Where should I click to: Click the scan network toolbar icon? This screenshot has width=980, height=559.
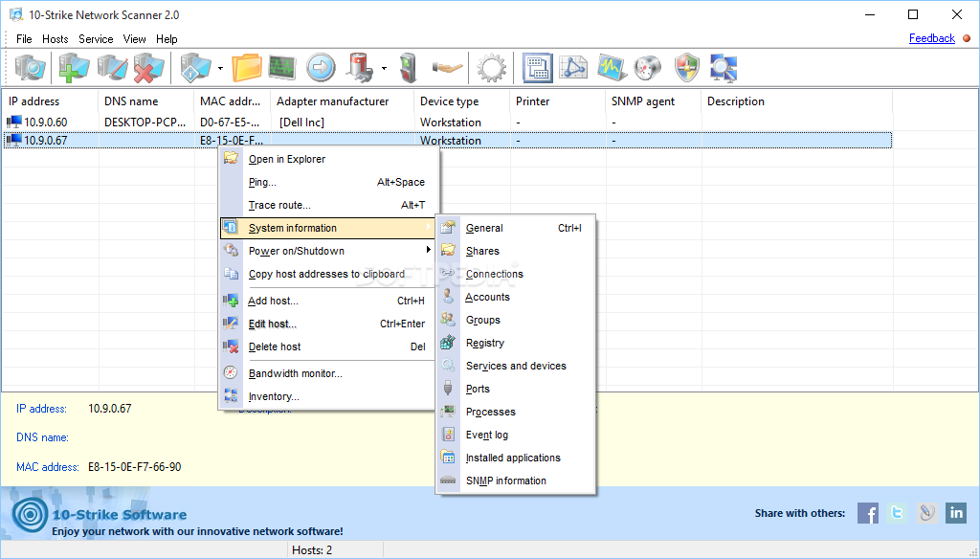pos(30,68)
